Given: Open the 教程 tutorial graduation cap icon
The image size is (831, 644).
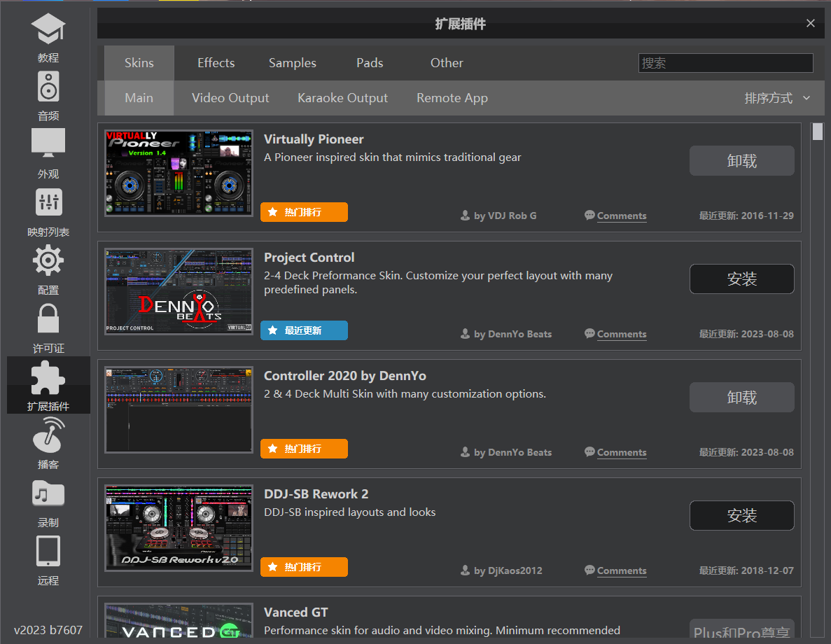Looking at the screenshot, I should coord(48,30).
